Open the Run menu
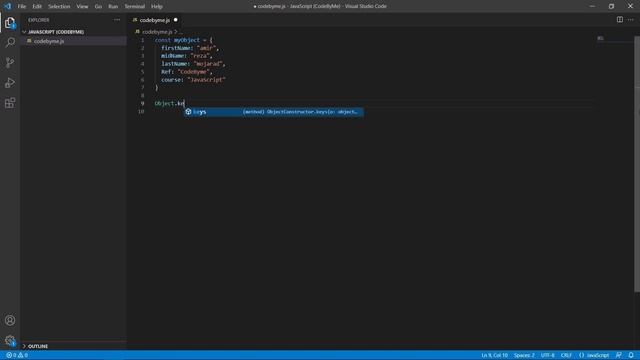Viewport: 640px width, 360px height. [x=113, y=6]
